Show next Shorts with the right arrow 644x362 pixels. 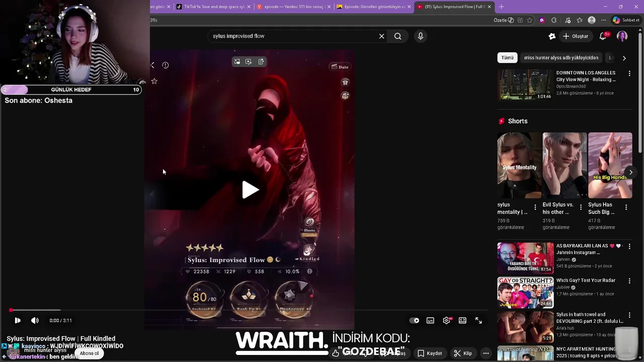pos(630,172)
